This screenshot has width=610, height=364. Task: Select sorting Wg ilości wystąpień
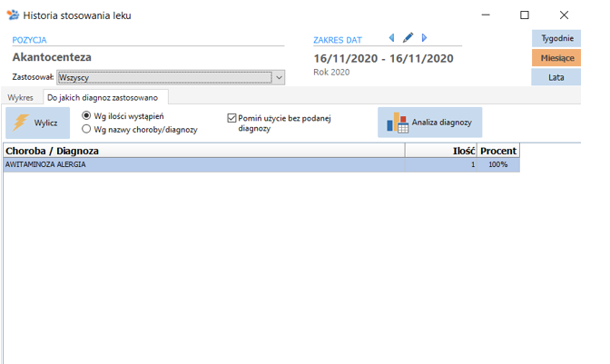point(86,116)
